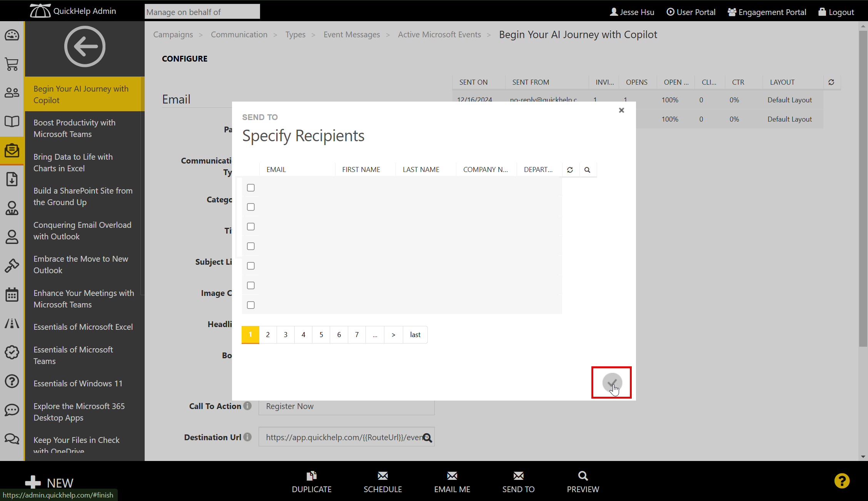The height and width of the screenshot is (501, 868).
Task: Click the yellow help question mark icon
Action: tap(842, 481)
